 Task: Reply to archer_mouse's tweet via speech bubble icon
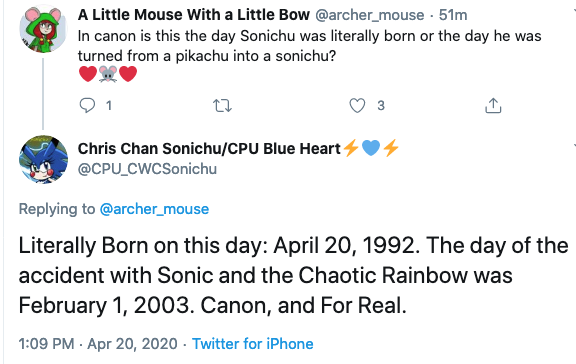(87, 105)
